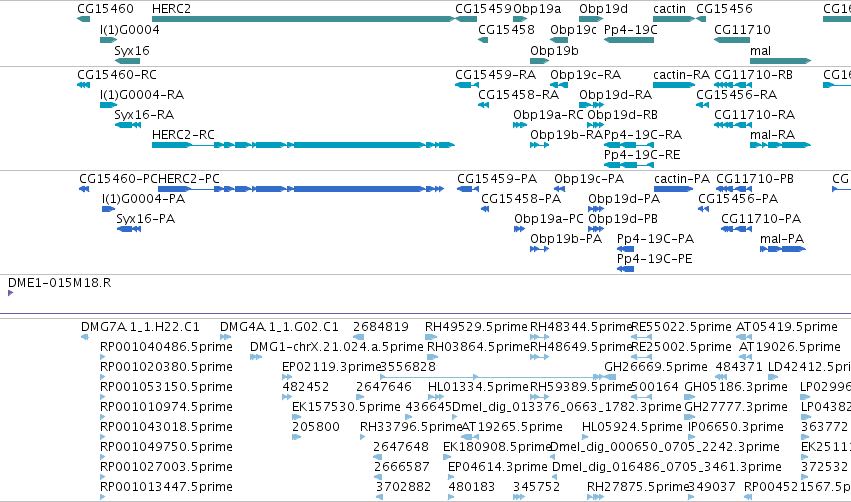Click the CG11710-PB protein label
The image size is (851, 502).
click(x=754, y=179)
